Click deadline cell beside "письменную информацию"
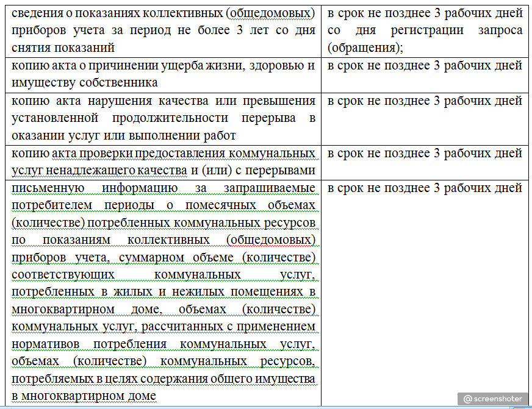Screen dimensions: 532x409 (425, 293)
